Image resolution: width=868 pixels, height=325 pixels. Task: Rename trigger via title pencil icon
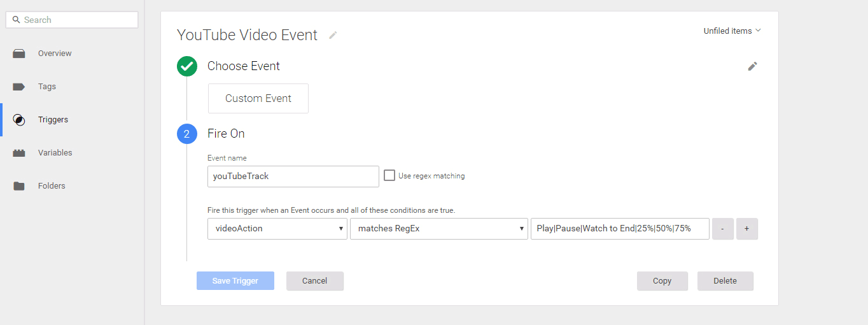pyautogui.click(x=333, y=35)
